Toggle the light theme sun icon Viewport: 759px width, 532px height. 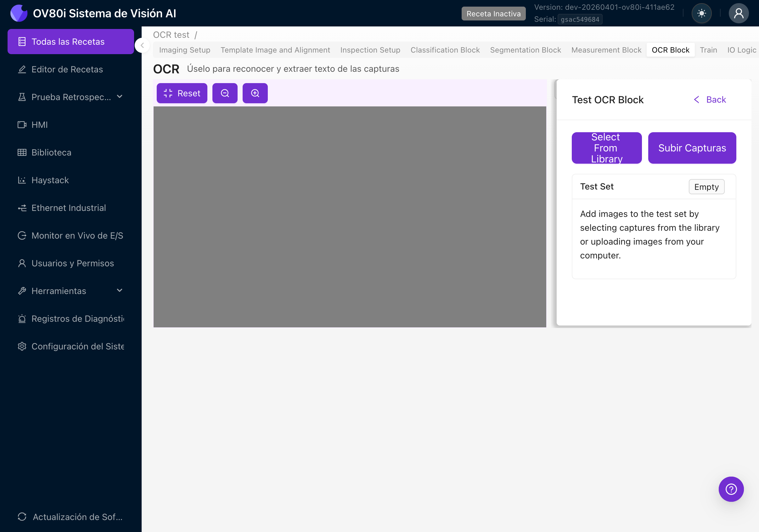[701, 13]
